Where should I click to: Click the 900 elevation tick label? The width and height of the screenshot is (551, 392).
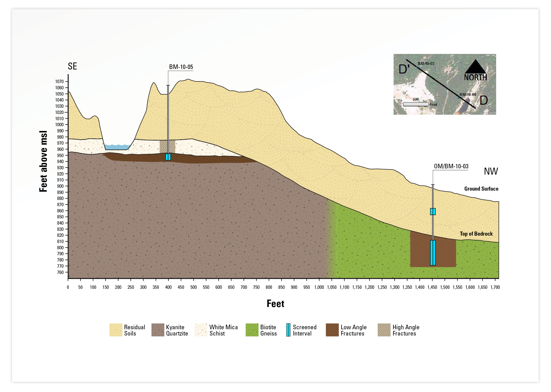tap(60, 186)
